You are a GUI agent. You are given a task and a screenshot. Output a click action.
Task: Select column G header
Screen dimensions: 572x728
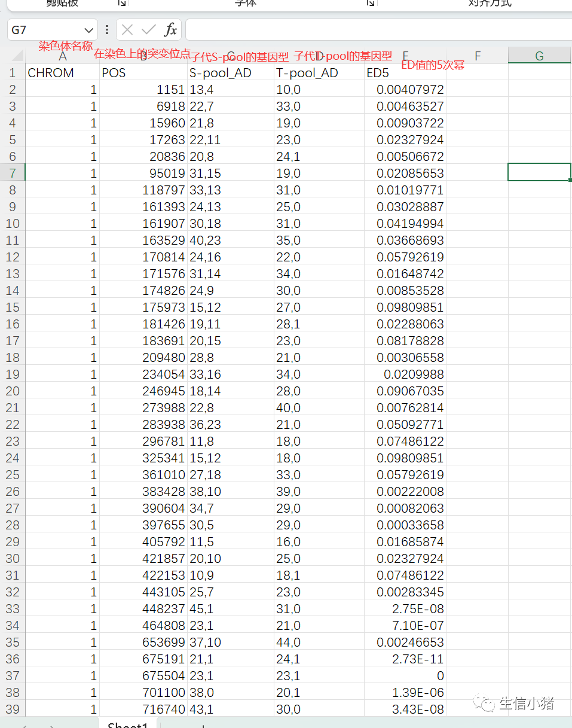click(x=540, y=56)
